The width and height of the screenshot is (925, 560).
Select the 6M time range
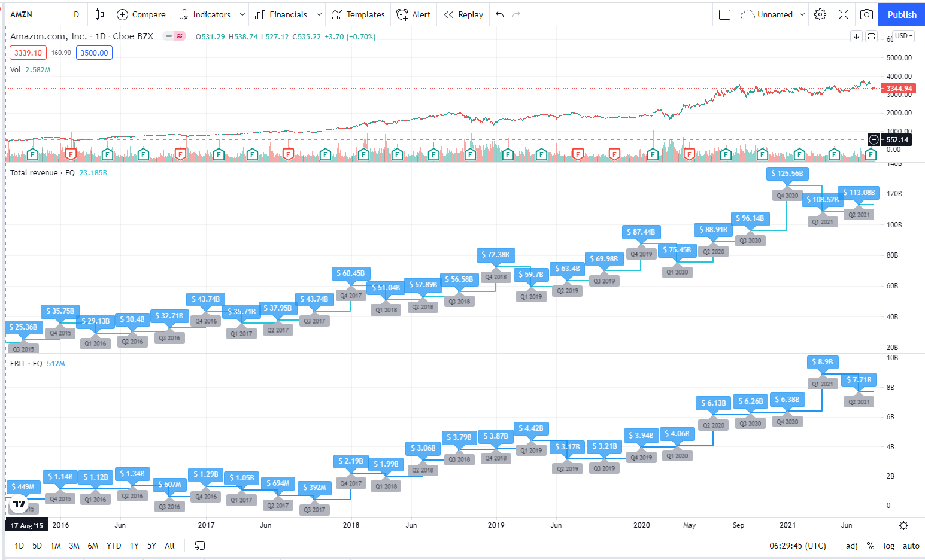(x=93, y=546)
